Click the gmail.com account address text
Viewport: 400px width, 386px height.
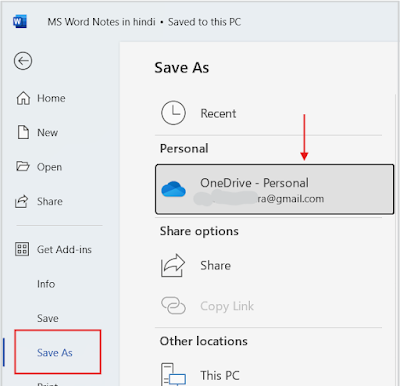[290, 199]
